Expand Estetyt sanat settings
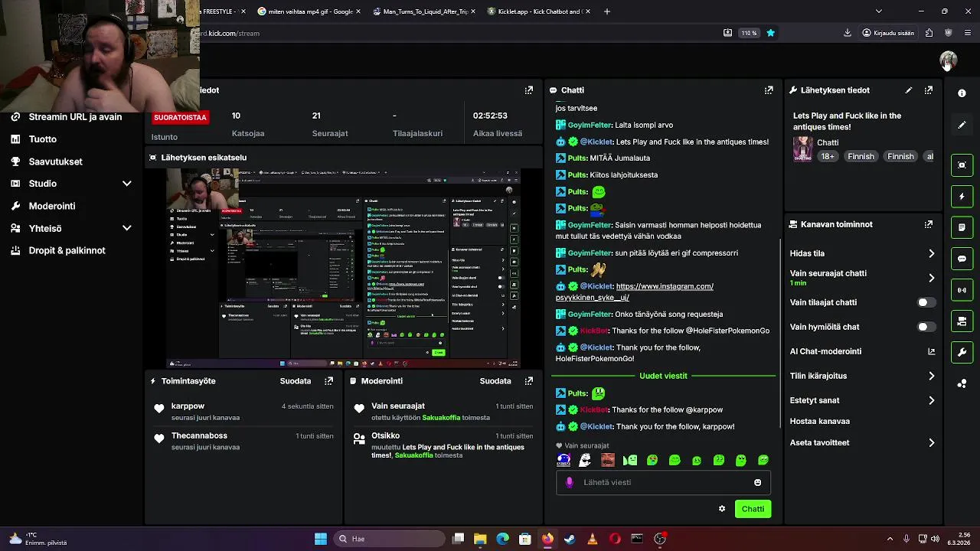The width and height of the screenshot is (980, 551). tap(932, 400)
